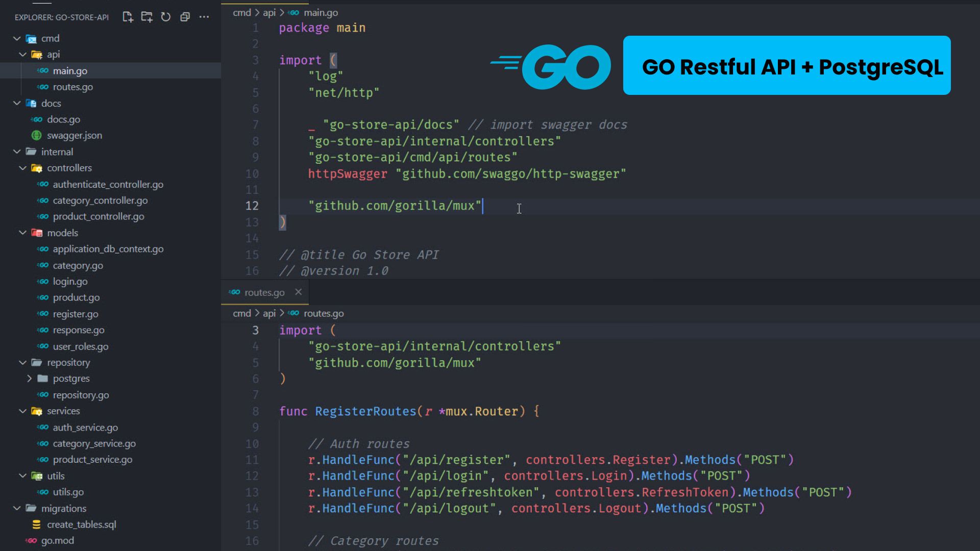980x551 pixels.
Task: Click the models folder icon
Action: coord(37,233)
